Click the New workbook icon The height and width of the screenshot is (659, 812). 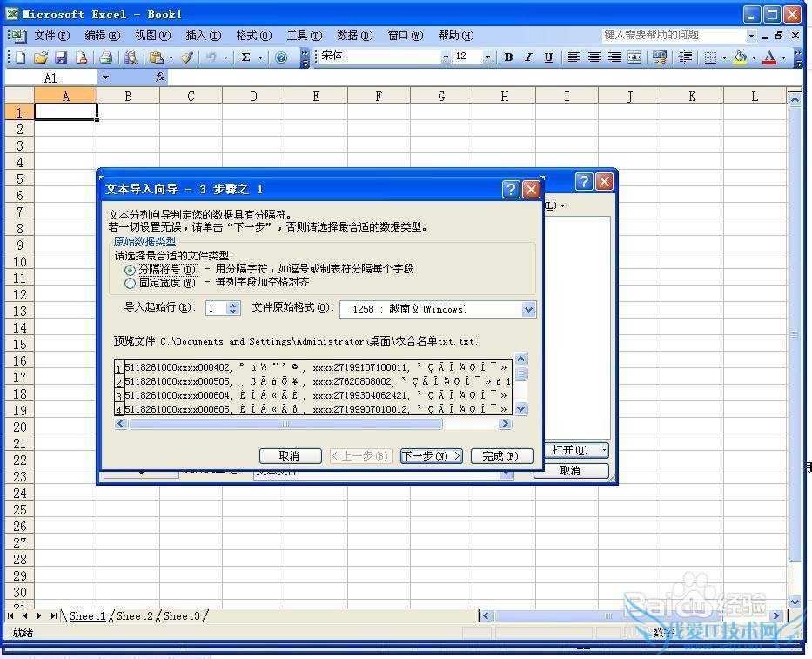(x=20, y=57)
